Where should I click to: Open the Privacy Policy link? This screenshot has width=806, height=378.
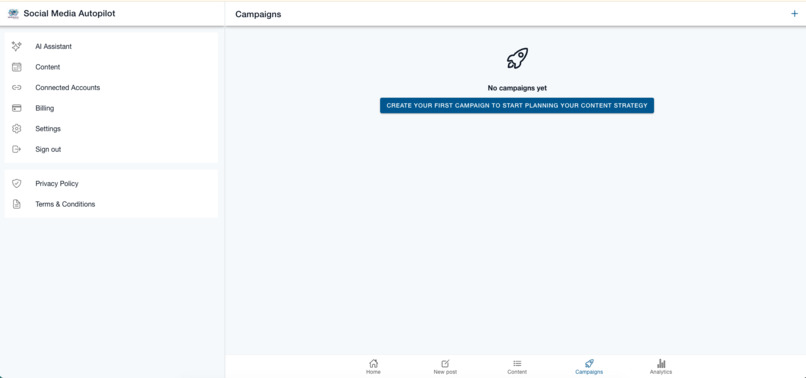click(x=111, y=184)
